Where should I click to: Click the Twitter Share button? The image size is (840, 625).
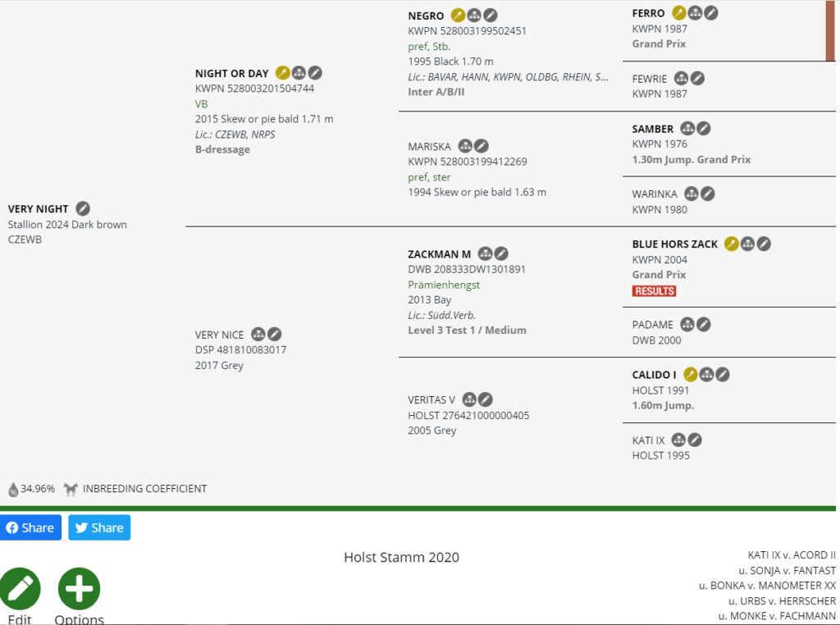point(99,527)
